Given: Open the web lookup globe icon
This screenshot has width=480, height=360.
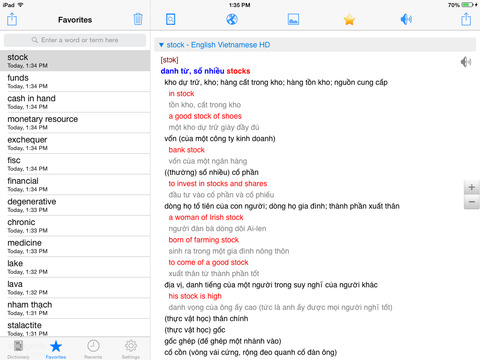Looking at the screenshot, I should (232, 19).
